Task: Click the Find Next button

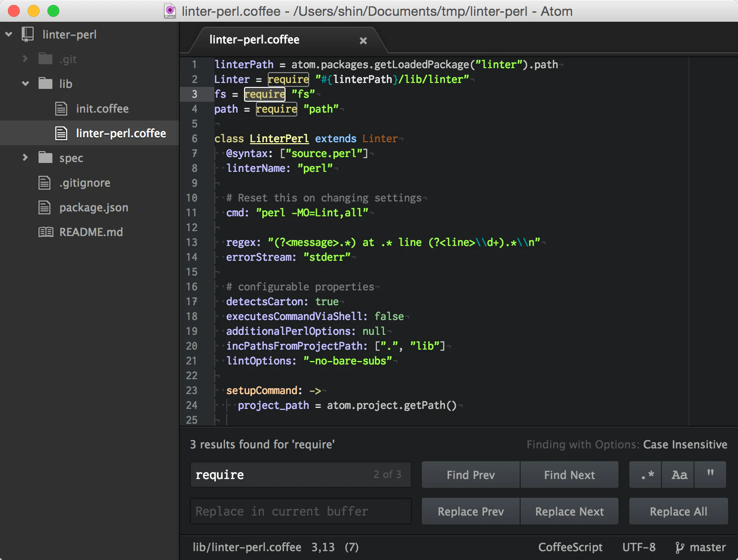Action: (x=569, y=475)
